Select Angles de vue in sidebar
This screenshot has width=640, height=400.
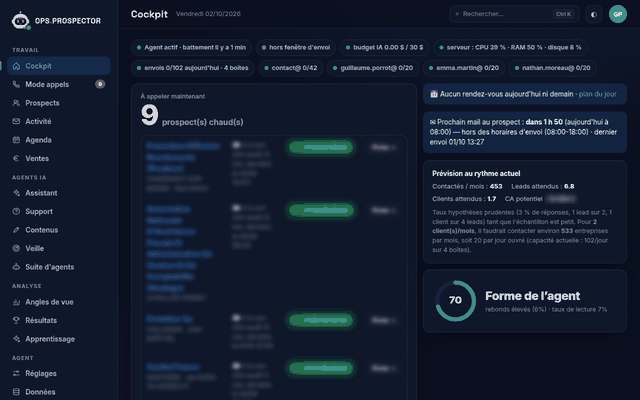(x=59, y=302)
